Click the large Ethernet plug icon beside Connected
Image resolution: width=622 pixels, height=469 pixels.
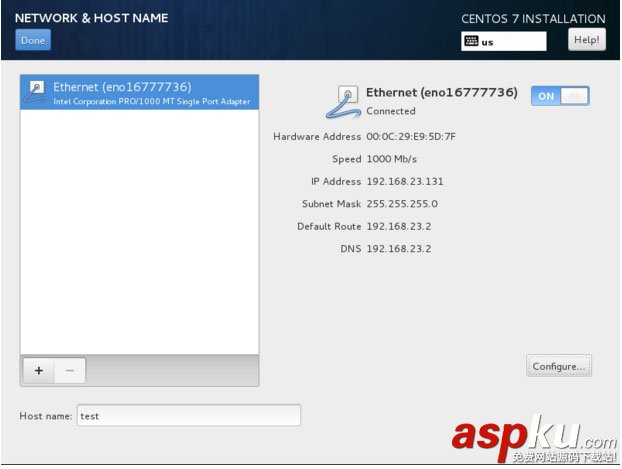343,102
